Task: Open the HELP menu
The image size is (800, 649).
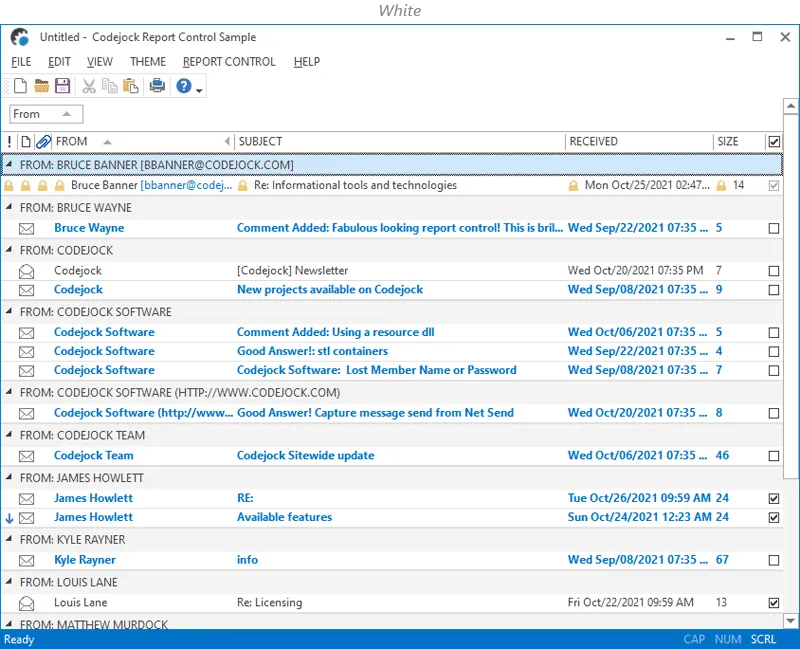Action: (x=307, y=62)
